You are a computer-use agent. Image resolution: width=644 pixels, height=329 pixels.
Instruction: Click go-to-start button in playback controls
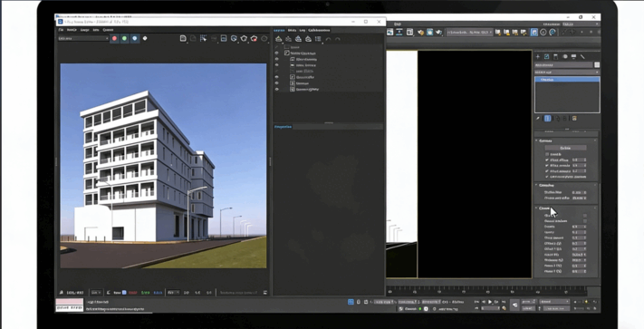coord(476,302)
